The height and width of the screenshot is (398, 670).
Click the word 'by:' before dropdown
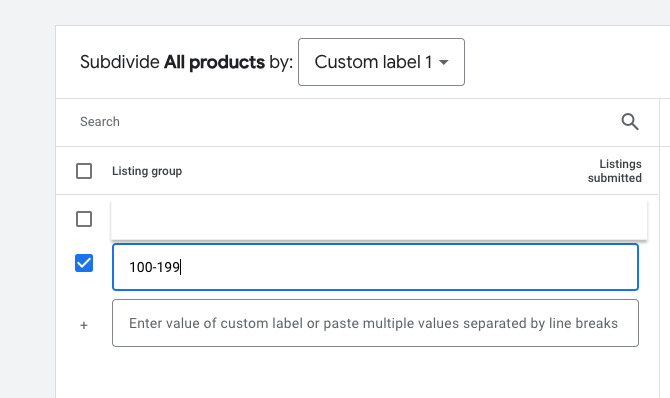pyautogui.click(x=281, y=62)
